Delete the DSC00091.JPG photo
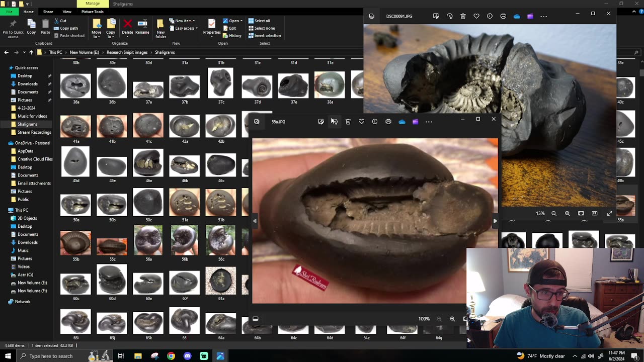Viewport: 644px width, 362px height. 463,16
